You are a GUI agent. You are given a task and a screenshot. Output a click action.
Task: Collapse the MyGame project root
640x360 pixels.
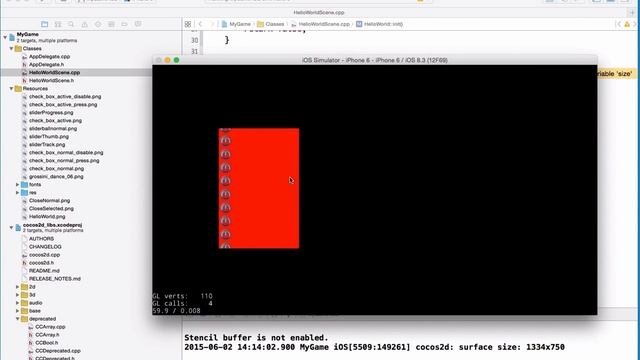5,37
